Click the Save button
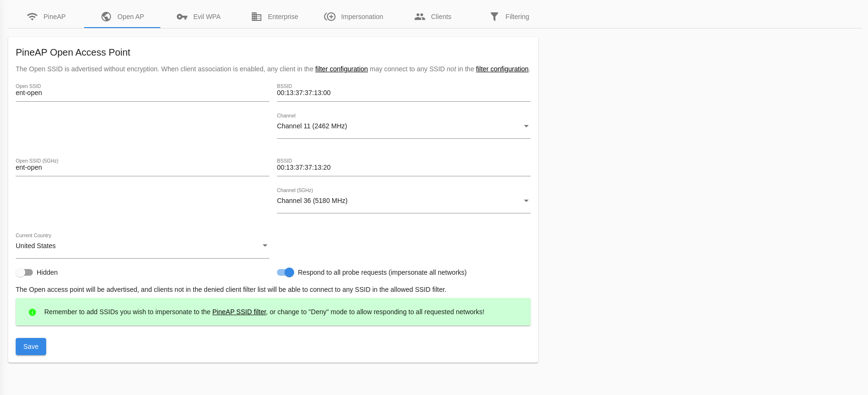 [31, 347]
